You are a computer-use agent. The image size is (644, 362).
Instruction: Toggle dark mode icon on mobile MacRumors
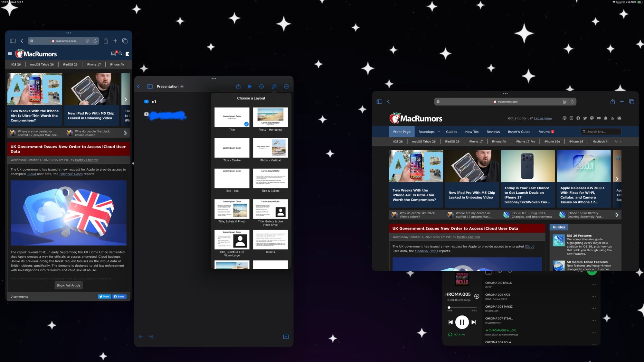coord(127,54)
